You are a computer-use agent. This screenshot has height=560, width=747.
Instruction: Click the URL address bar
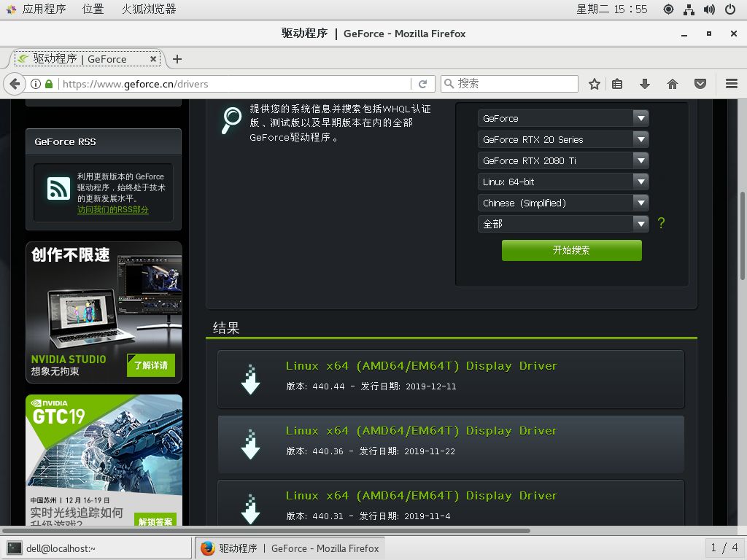click(x=233, y=85)
